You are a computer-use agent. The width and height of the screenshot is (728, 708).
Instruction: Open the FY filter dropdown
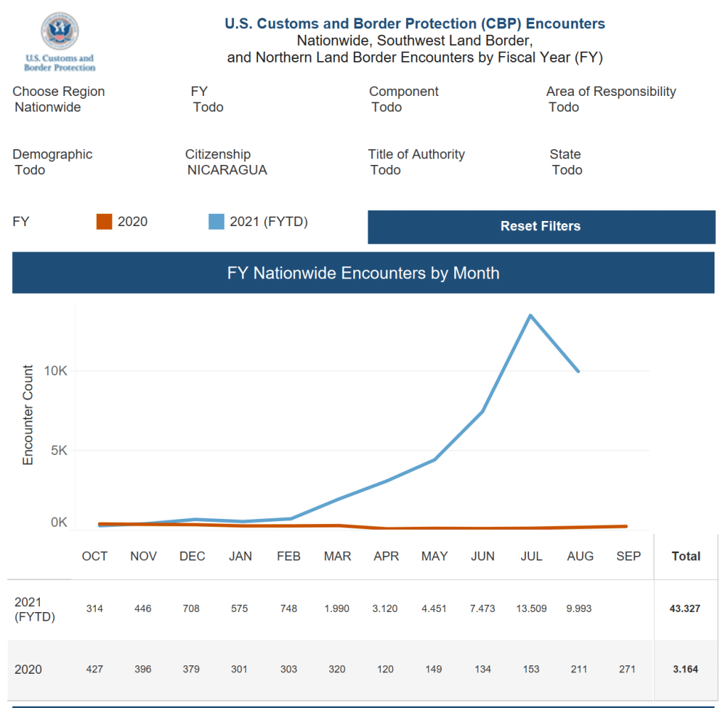tap(208, 107)
